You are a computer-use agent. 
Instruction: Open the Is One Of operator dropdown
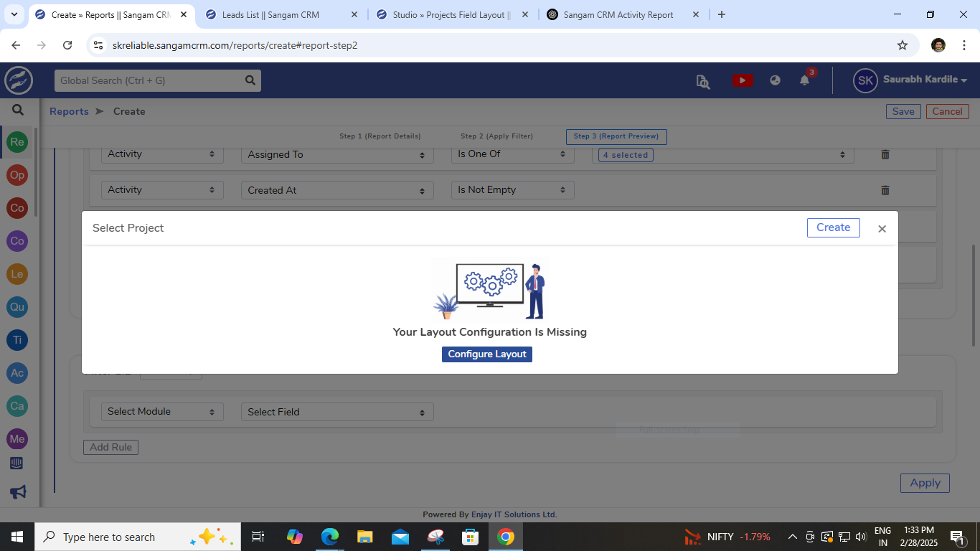513,154
